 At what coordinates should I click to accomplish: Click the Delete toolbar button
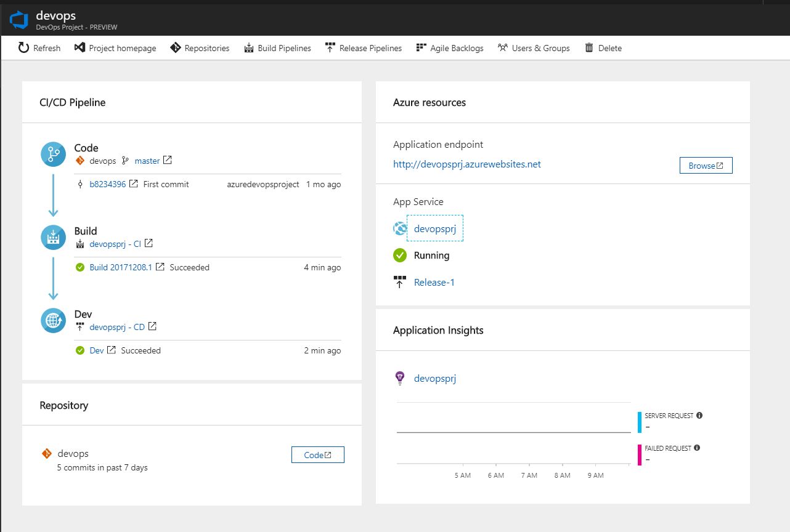click(603, 48)
